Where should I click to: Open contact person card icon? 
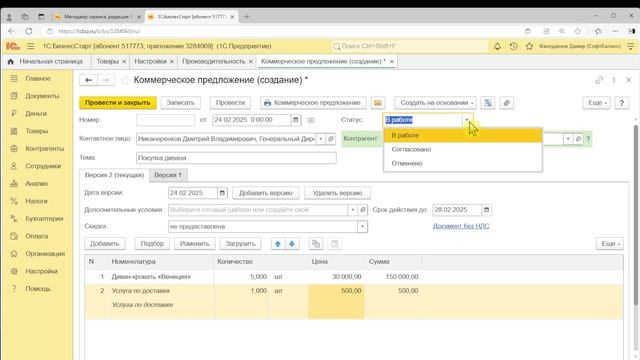[x=331, y=139]
